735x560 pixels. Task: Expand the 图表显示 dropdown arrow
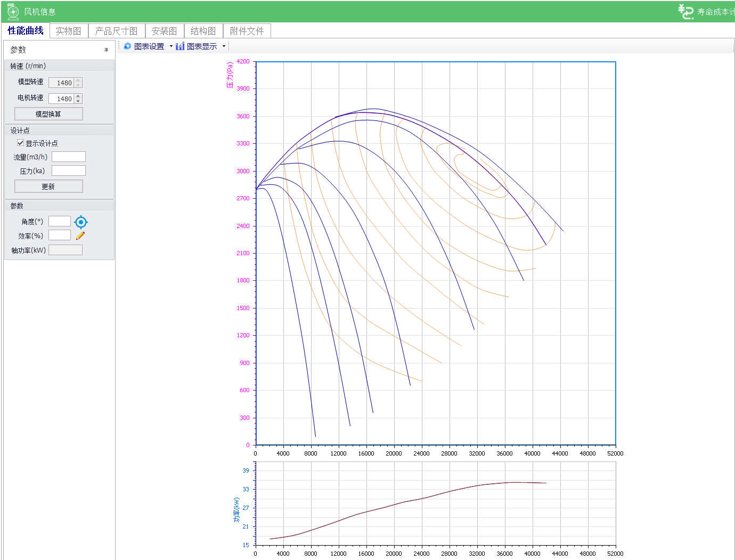coord(224,46)
